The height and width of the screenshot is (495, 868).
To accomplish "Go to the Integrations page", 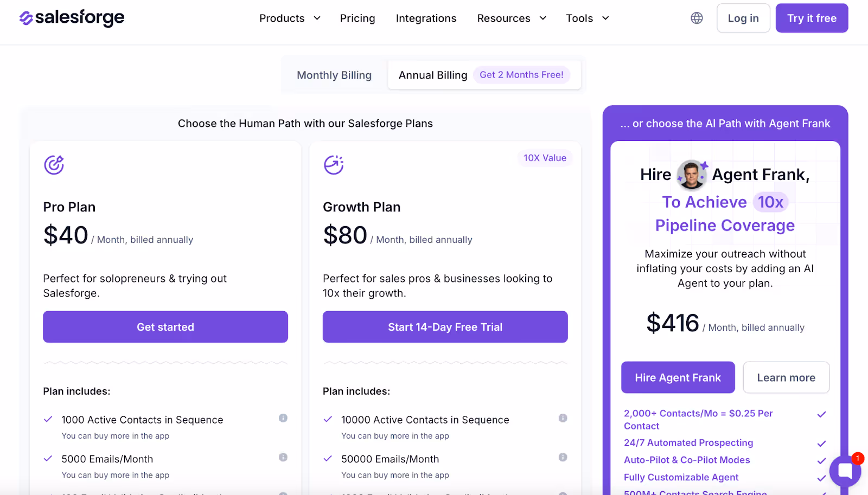I will coord(426,18).
